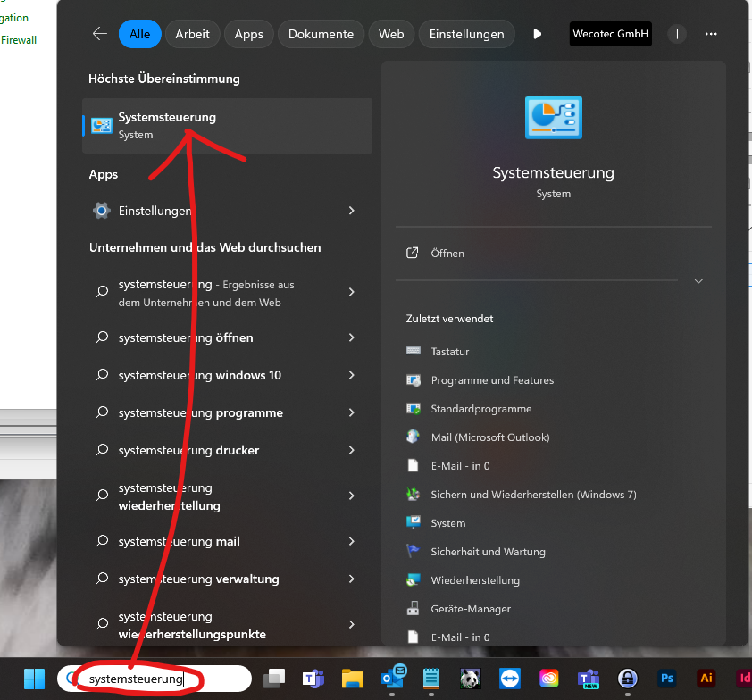
Task: Show more filter tabs with the arrow
Action: [x=537, y=34]
